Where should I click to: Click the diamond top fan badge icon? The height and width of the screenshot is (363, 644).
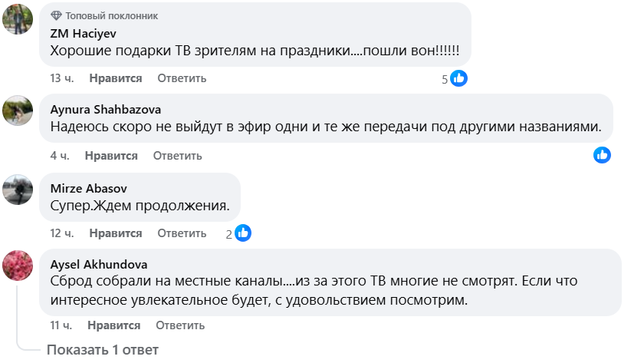56,16
